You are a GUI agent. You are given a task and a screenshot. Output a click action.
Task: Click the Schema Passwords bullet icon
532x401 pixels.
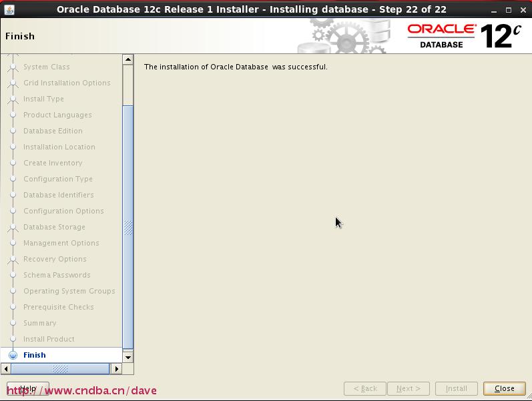tap(13, 275)
